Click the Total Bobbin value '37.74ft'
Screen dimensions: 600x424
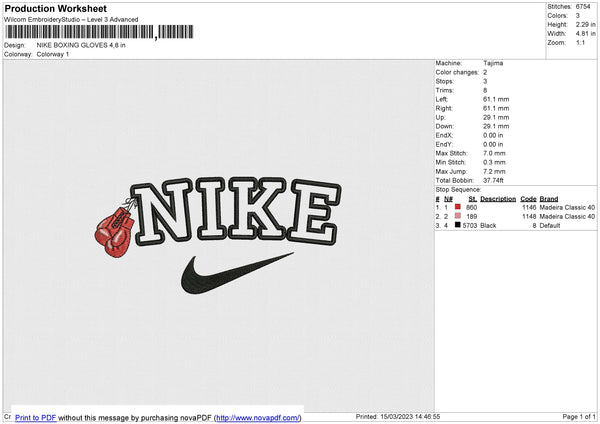pyautogui.click(x=493, y=180)
